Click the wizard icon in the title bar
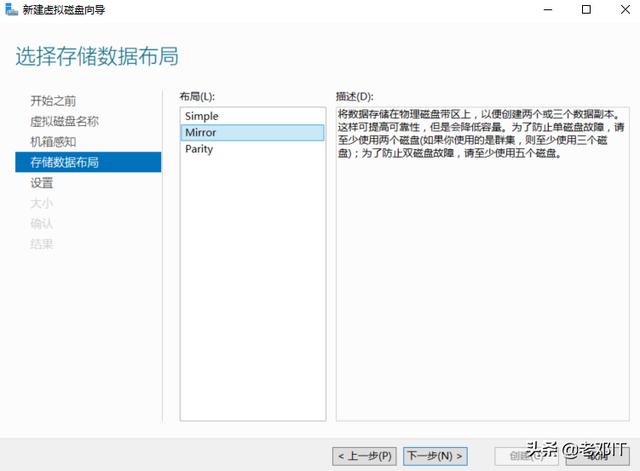 [11, 9]
